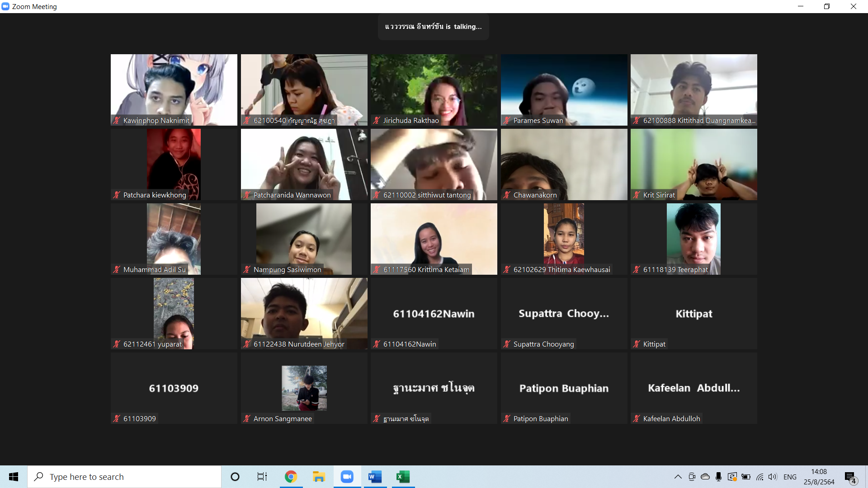Click the muted mic icon on Kawinphop Naknimit
The image size is (868, 488).
(x=117, y=120)
